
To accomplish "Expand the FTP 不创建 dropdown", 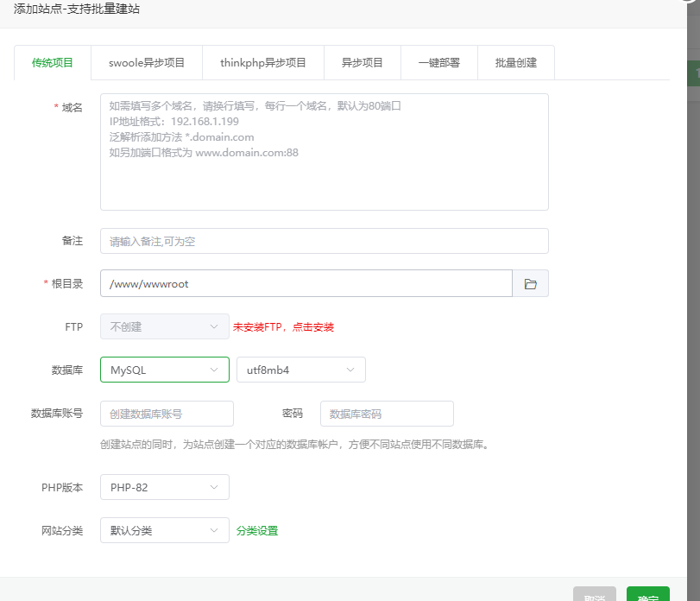I will tap(164, 326).
